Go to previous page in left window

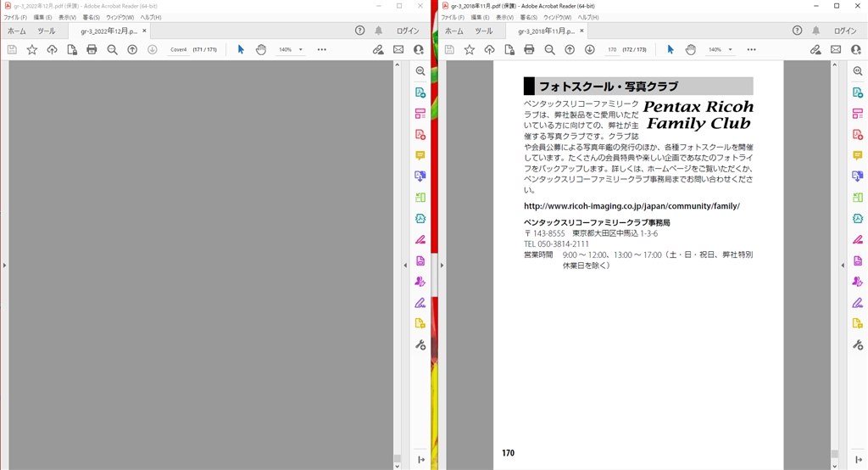132,50
